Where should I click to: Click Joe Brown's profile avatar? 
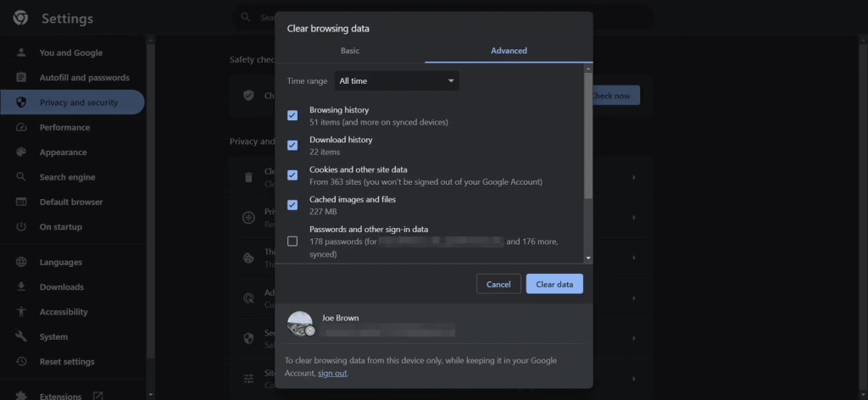point(301,325)
